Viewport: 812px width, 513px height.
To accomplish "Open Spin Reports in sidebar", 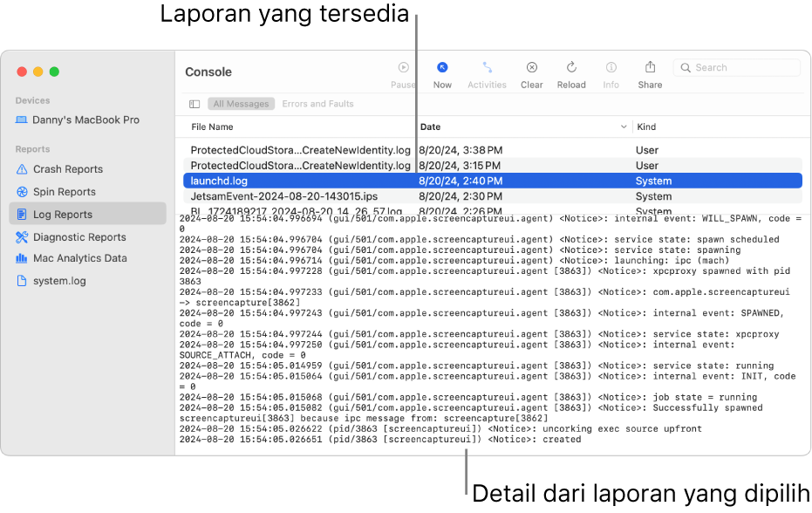I will coord(65,192).
